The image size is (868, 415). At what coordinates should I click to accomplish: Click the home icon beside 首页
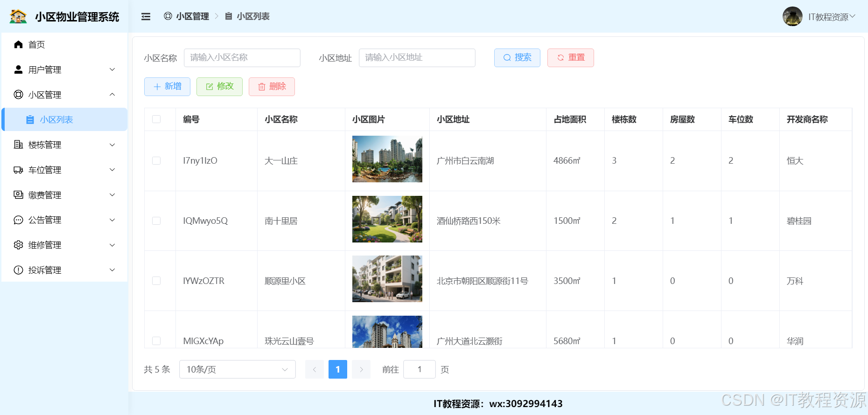pyautogui.click(x=19, y=44)
